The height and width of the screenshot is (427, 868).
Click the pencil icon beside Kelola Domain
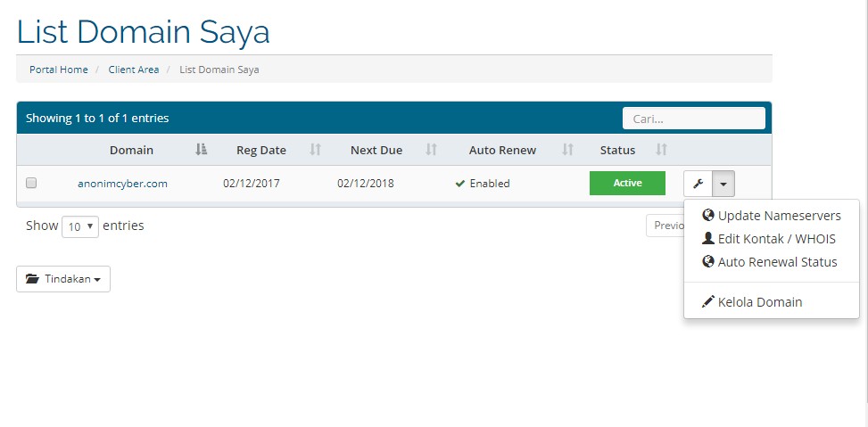(708, 302)
